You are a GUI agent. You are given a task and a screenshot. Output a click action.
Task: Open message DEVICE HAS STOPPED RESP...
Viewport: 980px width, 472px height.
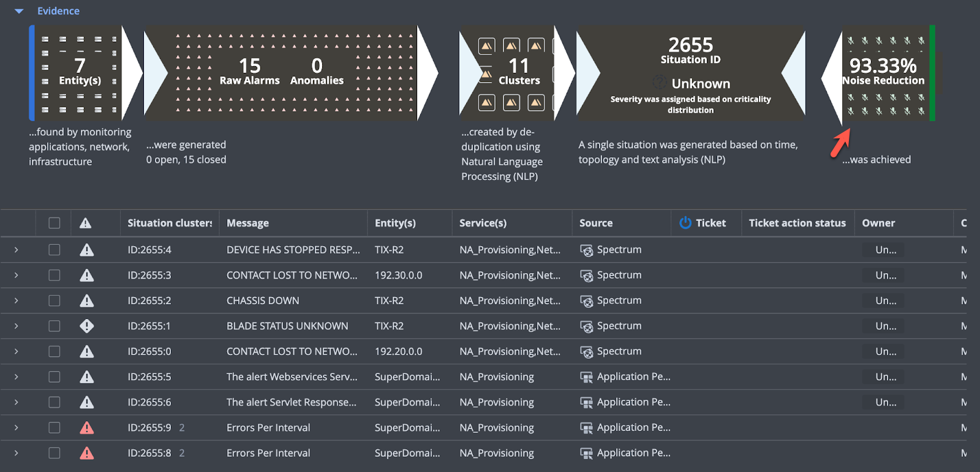click(293, 250)
